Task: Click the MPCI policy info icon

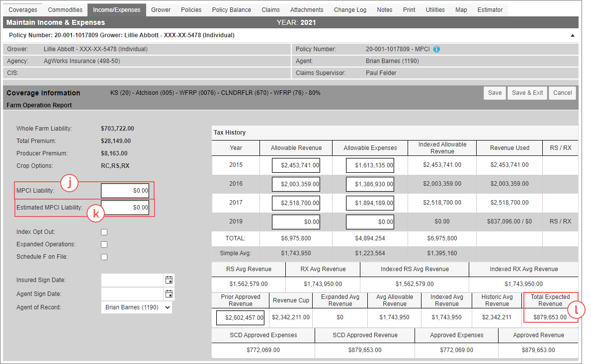Action: [x=436, y=49]
